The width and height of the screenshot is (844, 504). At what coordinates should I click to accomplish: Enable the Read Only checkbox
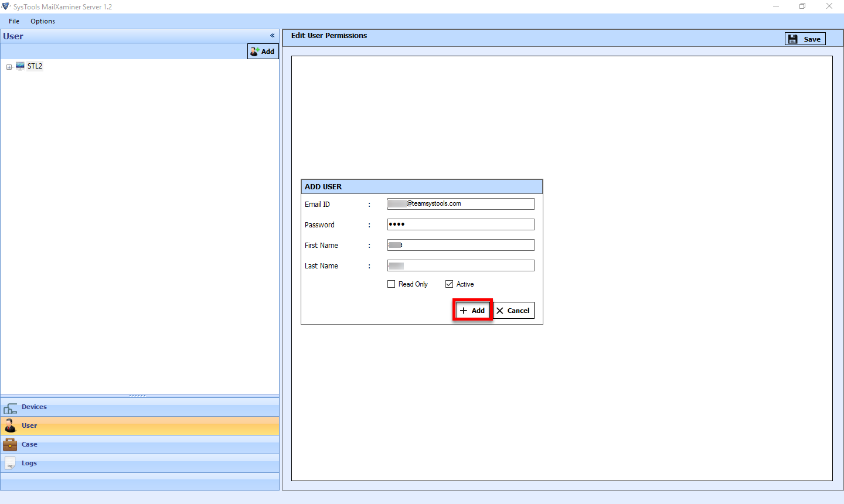click(x=392, y=284)
